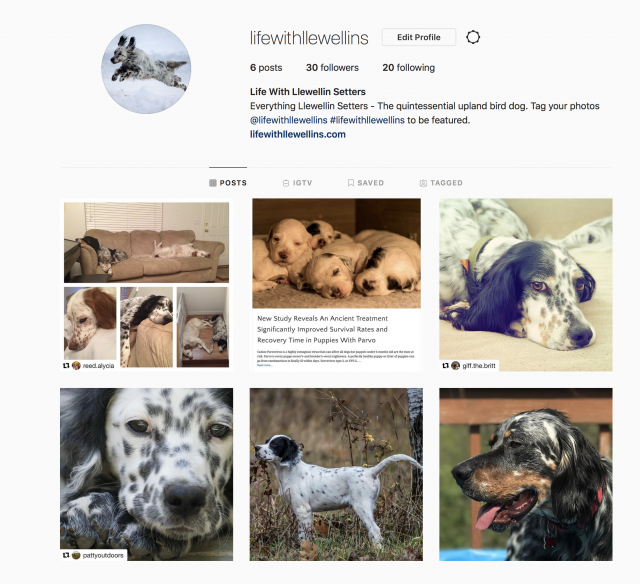Click repost icon on pattyoutdoors post
Image resolution: width=640 pixels, height=584 pixels.
tap(66, 555)
